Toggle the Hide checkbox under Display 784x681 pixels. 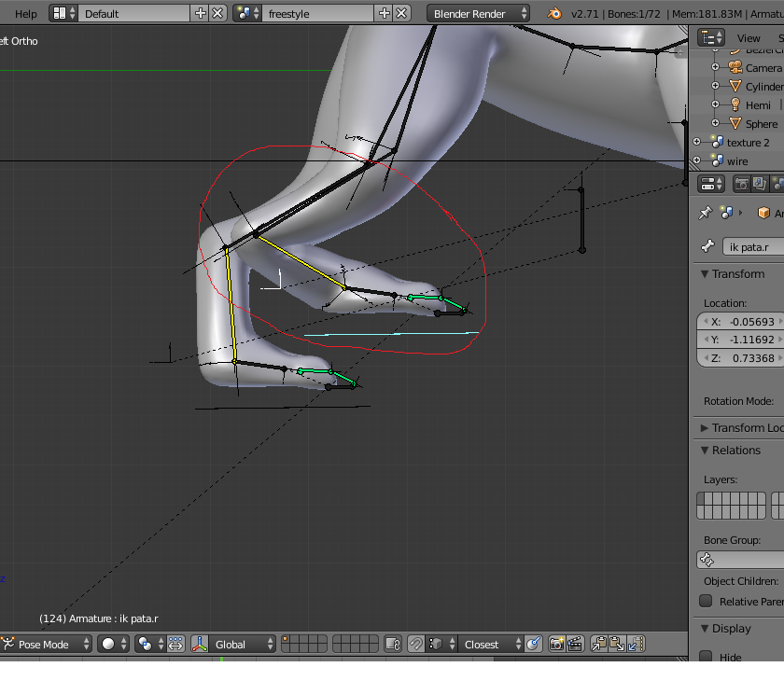[x=706, y=657]
